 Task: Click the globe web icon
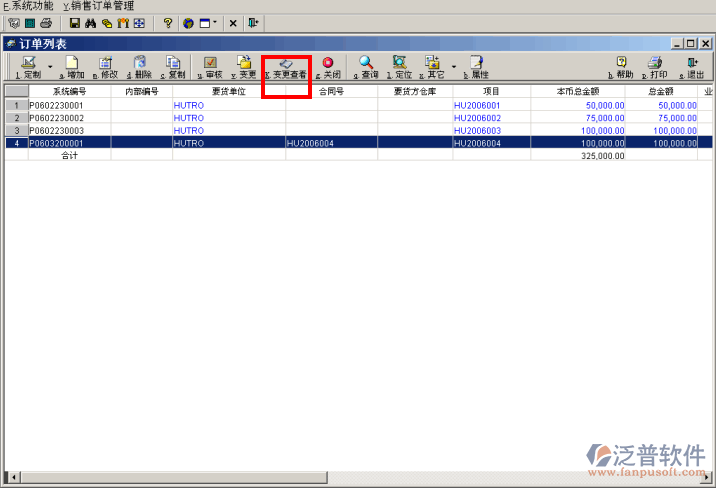click(x=188, y=23)
